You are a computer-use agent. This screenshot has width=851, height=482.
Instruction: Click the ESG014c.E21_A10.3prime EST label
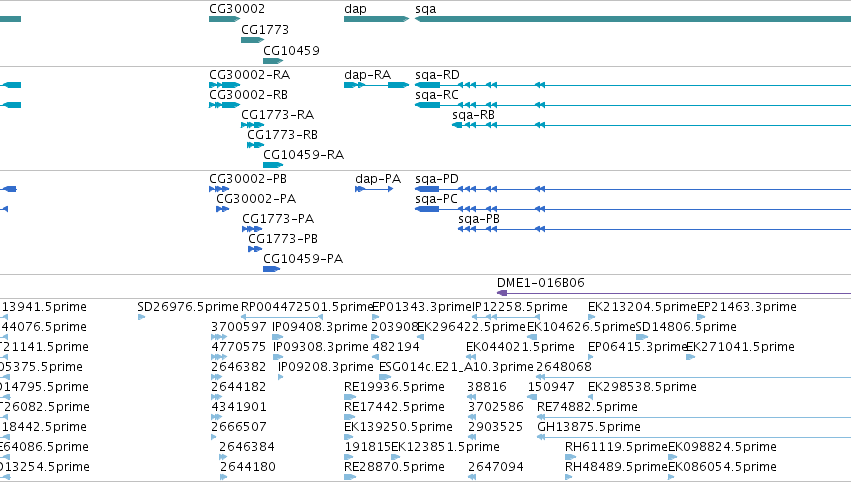[456, 367]
